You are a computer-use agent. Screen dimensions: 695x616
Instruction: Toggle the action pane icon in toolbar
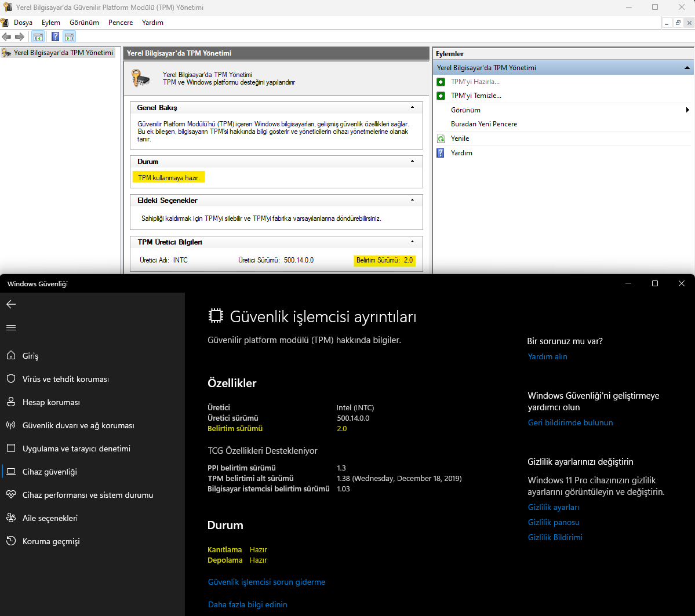70,37
